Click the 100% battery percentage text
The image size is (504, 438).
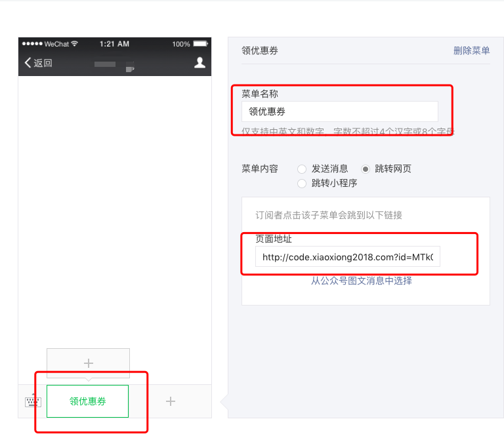coord(181,44)
